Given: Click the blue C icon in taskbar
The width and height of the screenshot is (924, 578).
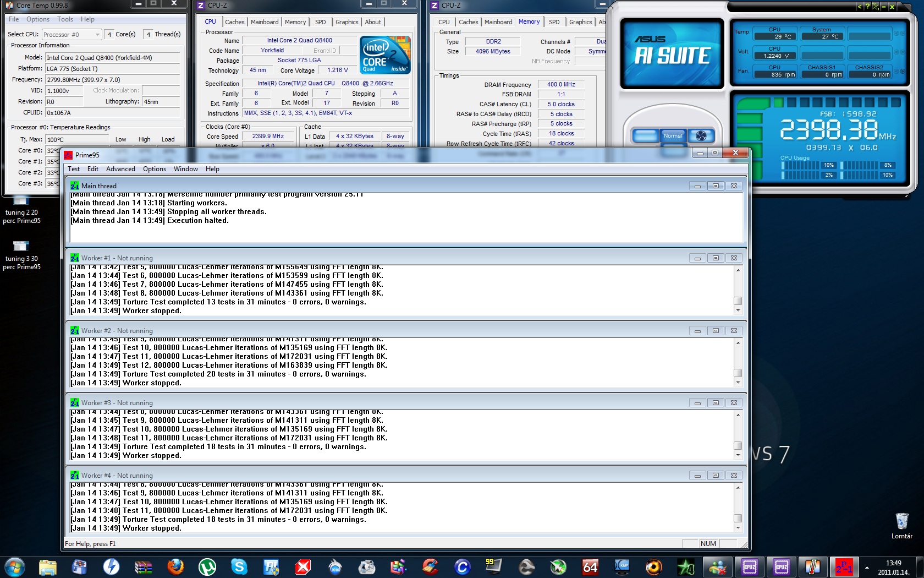Looking at the screenshot, I should coord(463,566).
